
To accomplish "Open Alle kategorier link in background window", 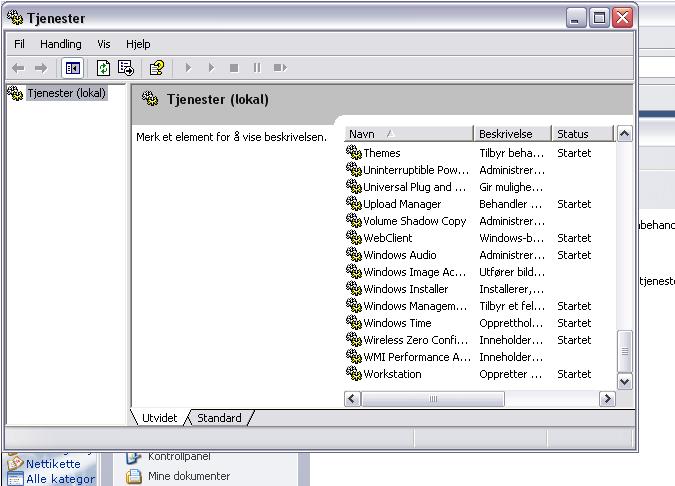I will coord(60,479).
